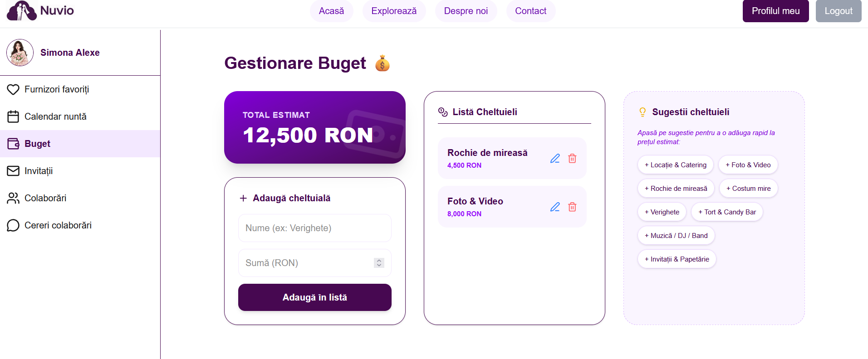Click the Nume expense name field
The image size is (868, 359).
tap(314, 228)
